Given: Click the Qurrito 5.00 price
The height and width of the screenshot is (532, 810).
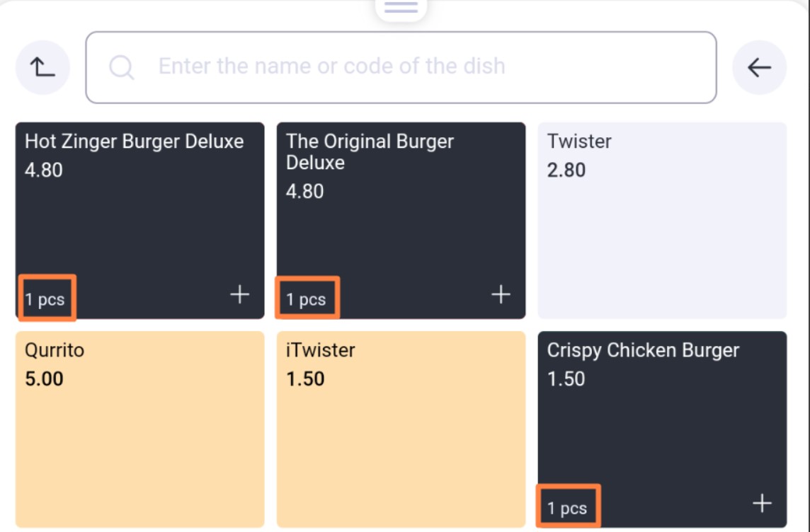Looking at the screenshot, I should pyautogui.click(x=44, y=378).
